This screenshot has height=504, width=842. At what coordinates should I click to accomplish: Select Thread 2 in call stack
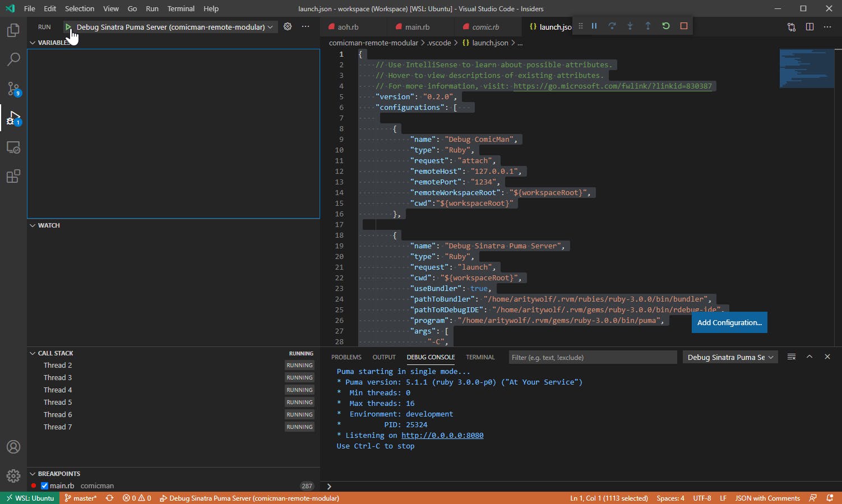(173, 365)
